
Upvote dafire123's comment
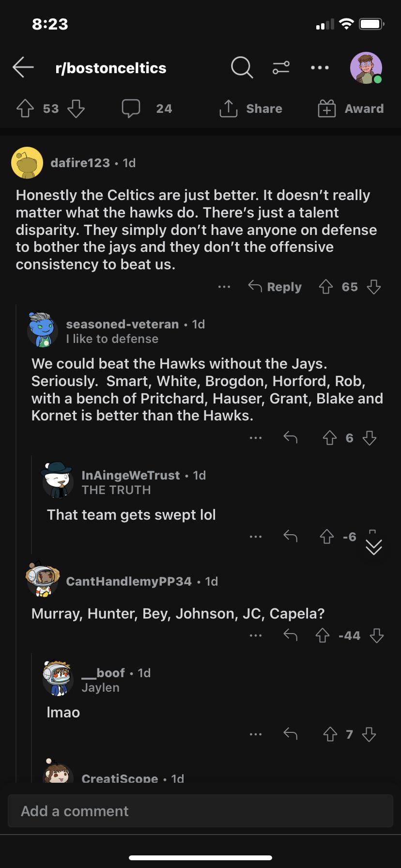(326, 287)
